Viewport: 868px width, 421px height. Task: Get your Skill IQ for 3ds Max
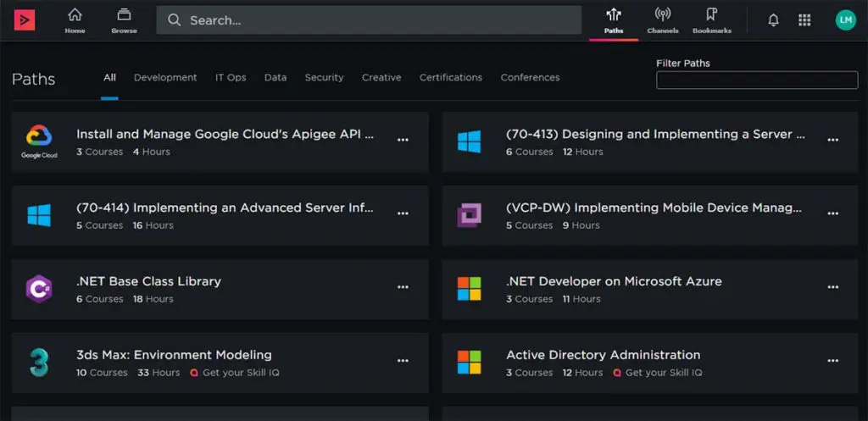pos(235,373)
